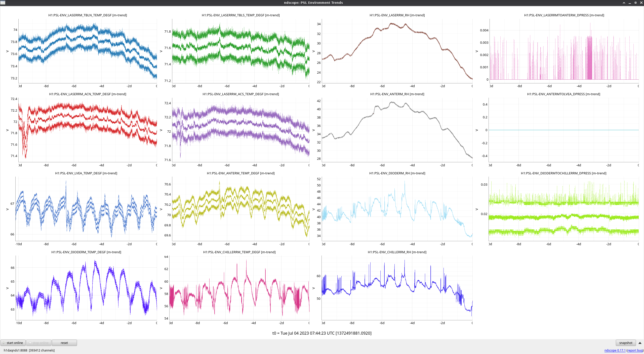Close the ndscope window
Image resolution: width=644 pixels, height=354 pixels.
(641, 3)
